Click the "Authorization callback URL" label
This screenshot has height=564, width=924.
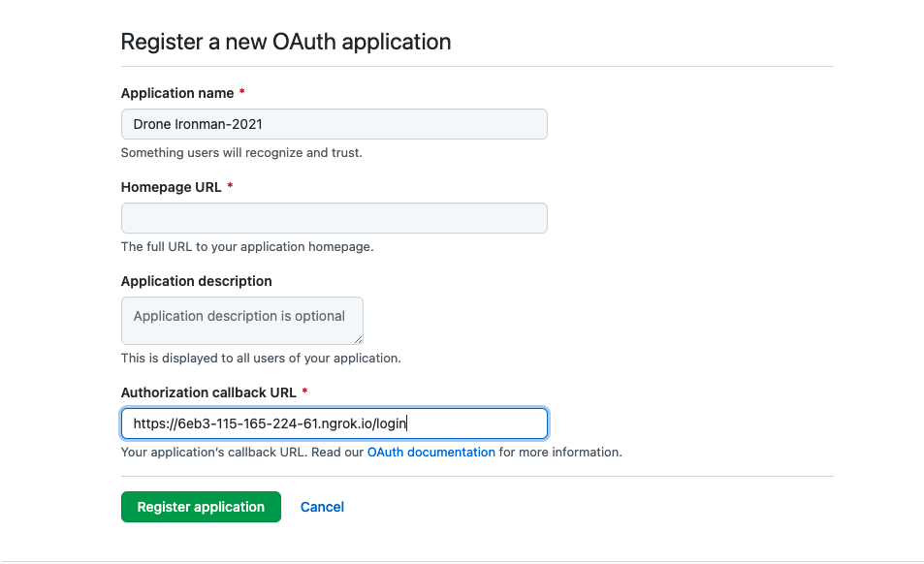[209, 392]
